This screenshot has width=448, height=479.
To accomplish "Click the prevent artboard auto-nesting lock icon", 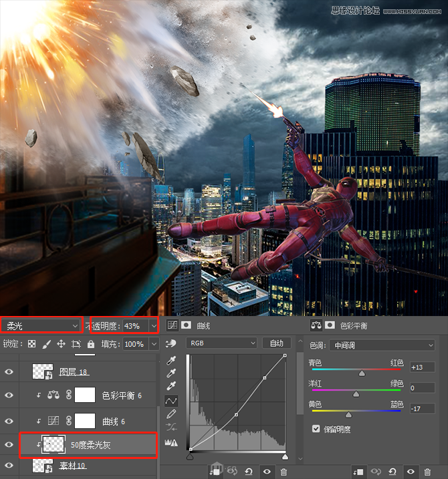I will (76, 344).
